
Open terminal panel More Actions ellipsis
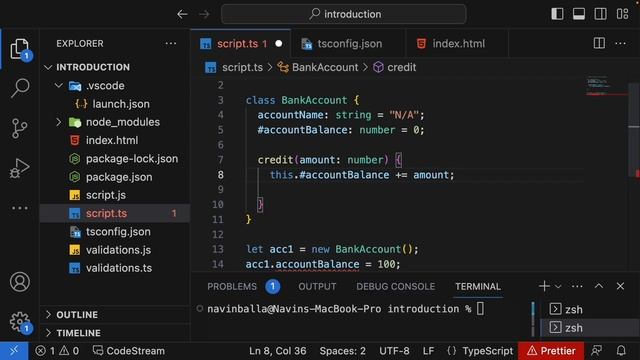(x=577, y=287)
